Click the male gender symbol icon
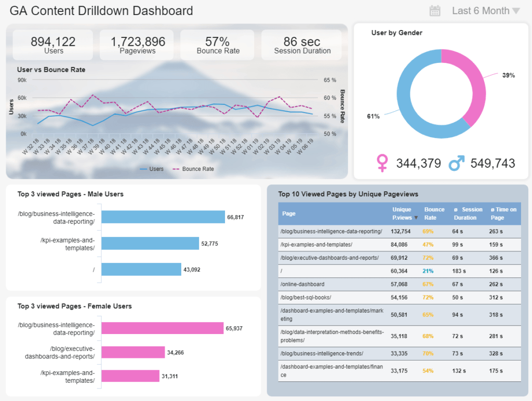Screen dimensions: 532x401 pos(456,163)
